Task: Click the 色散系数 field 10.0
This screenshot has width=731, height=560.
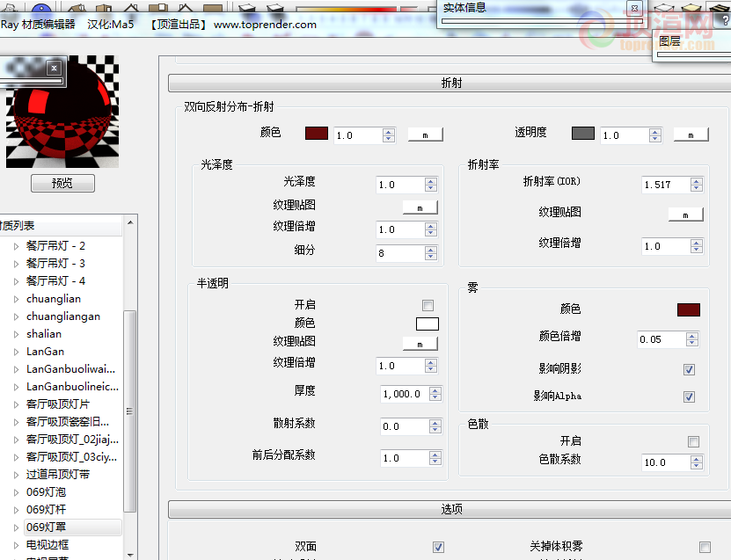Action: 665,462
